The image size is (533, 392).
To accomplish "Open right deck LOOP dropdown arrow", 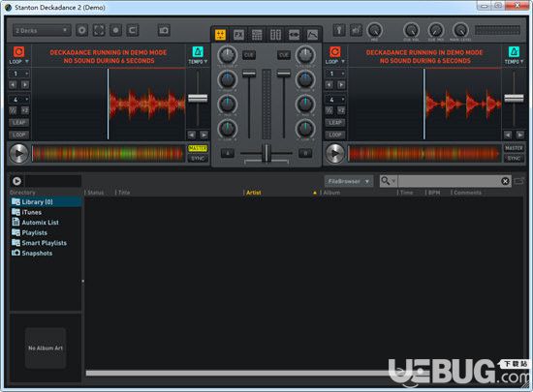I will (x=343, y=62).
